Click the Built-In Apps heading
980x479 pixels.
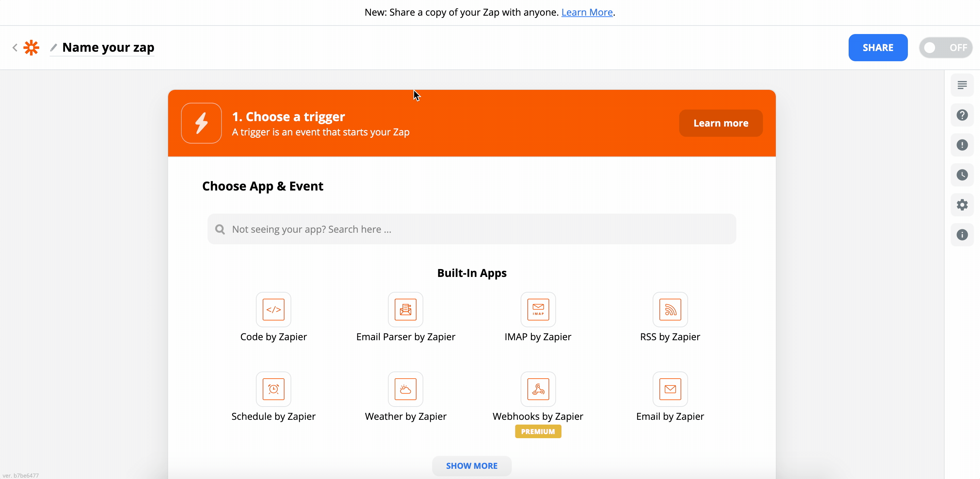[472, 273]
